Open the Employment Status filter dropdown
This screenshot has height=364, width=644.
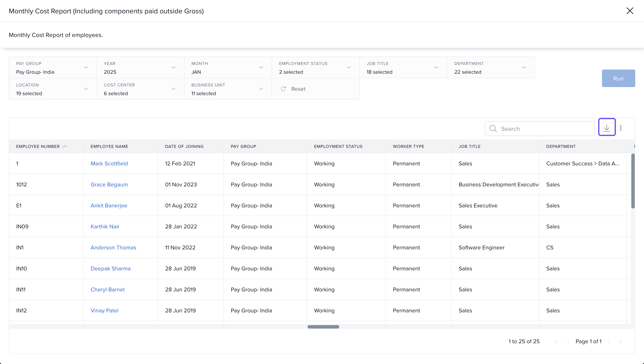click(x=349, y=67)
